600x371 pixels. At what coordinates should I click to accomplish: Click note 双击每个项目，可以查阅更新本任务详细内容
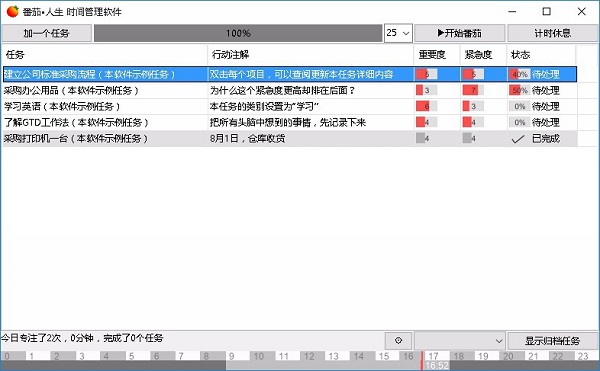pyautogui.click(x=302, y=74)
